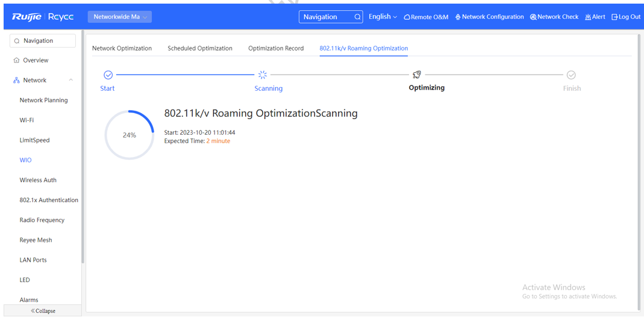The width and height of the screenshot is (644, 320).
Task: Switch to Scheduled Optimization tab
Action: tap(199, 48)
